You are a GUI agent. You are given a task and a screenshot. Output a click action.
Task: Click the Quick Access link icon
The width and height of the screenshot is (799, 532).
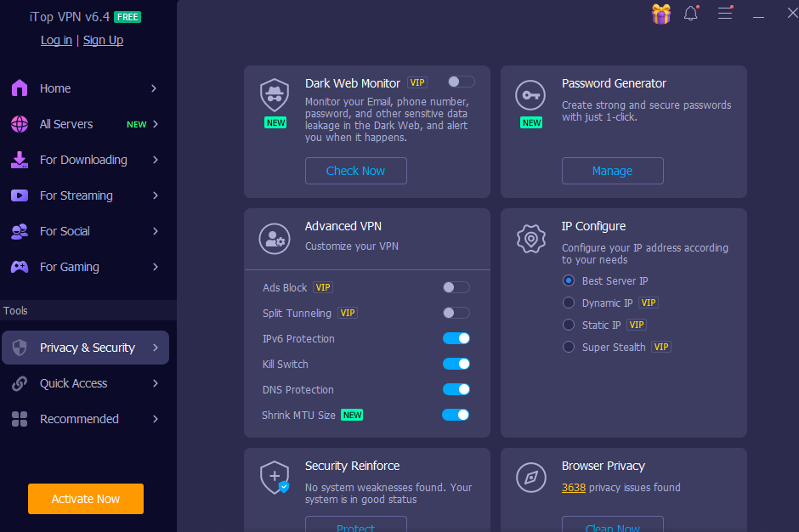pos(20,383)
